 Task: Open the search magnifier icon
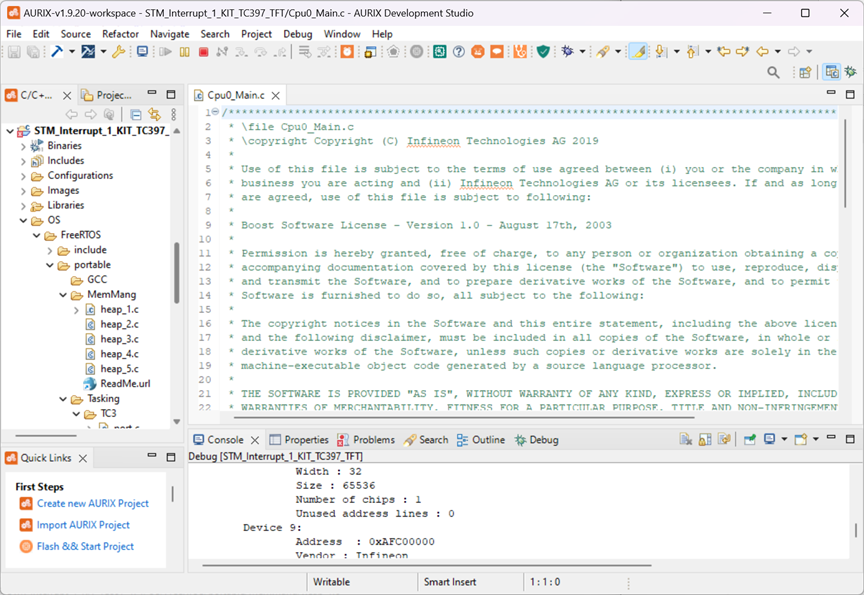click(x=773, y=73)
